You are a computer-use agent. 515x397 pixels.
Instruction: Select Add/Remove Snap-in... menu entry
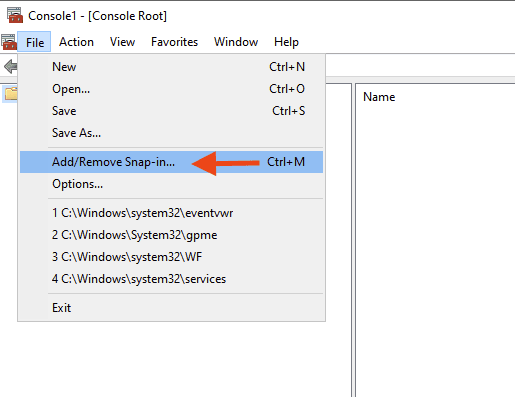[171, 162]
